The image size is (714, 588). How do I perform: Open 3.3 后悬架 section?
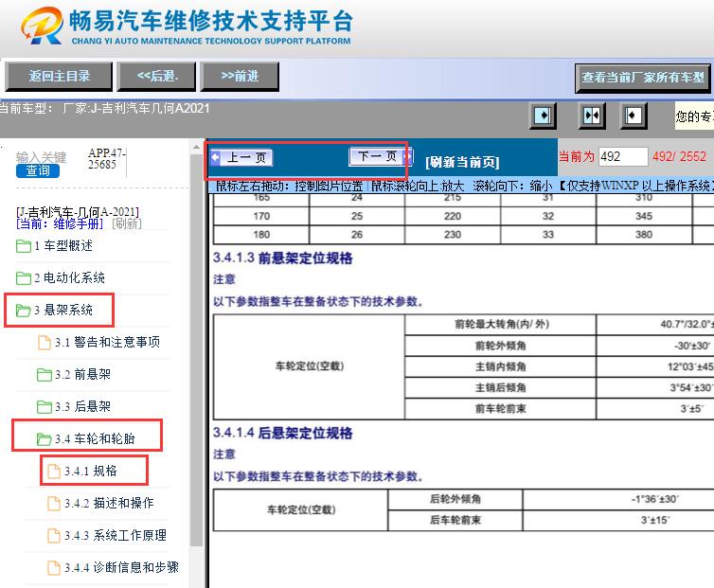click(x=83, y=406)
